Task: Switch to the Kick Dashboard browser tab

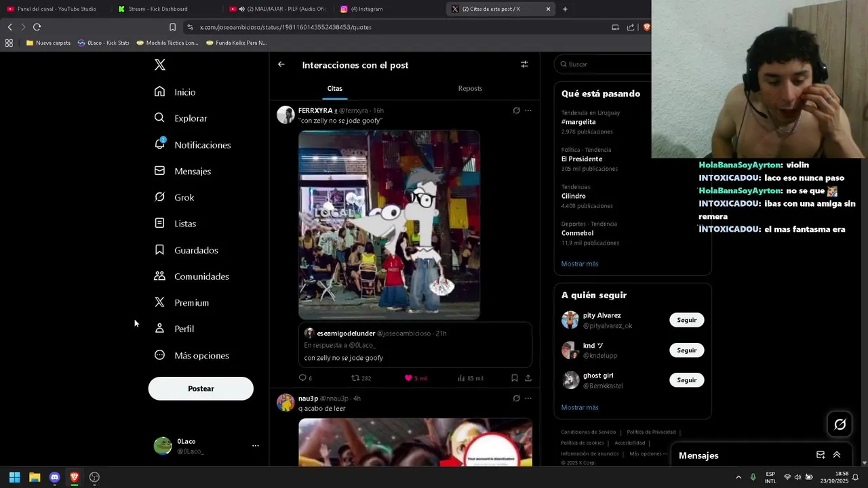Action: 167,9
